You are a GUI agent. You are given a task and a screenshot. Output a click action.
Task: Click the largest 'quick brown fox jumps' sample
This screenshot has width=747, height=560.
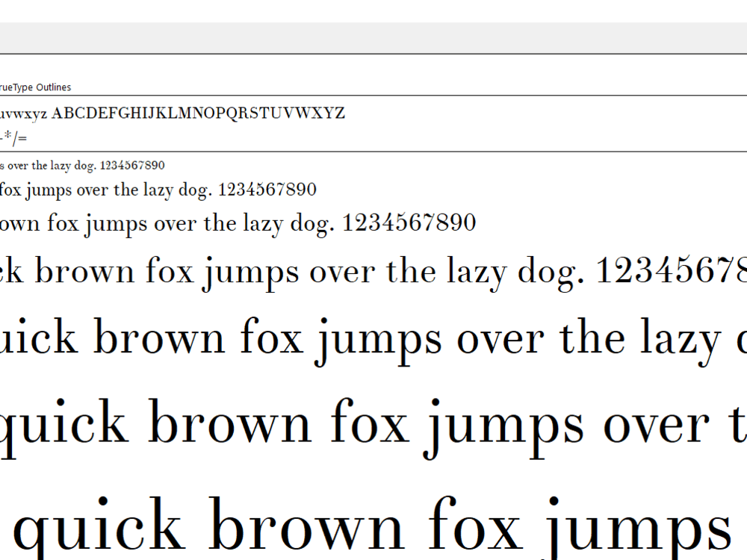coord(373,528)
